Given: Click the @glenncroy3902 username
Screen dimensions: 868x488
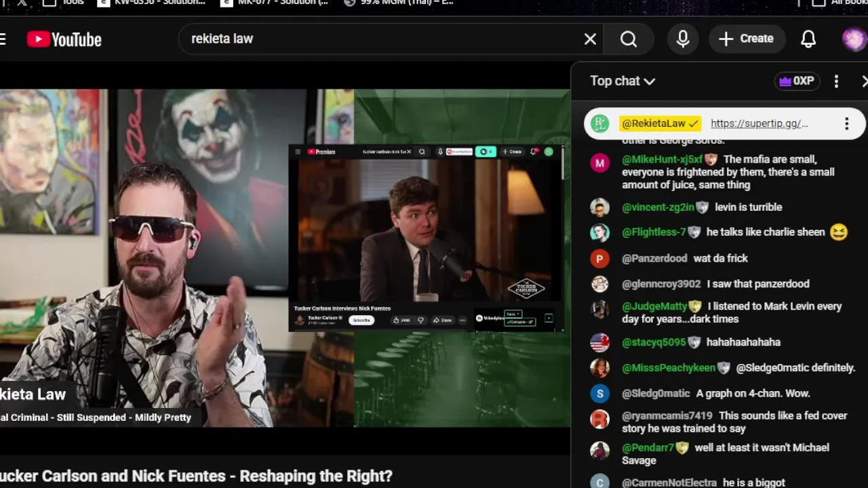Looking at the screenshot, I should (x=661, y=284).
